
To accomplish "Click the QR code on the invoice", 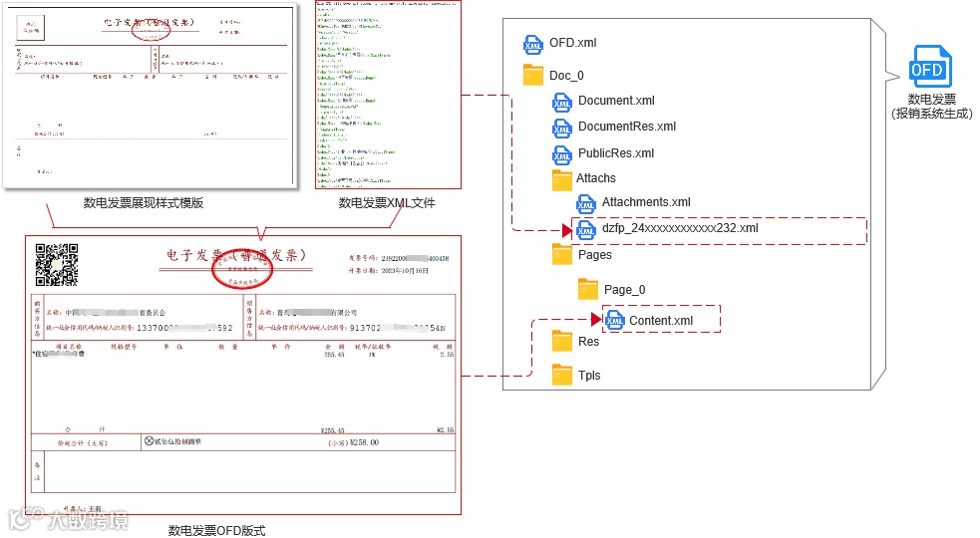I will tap(56, 264).
